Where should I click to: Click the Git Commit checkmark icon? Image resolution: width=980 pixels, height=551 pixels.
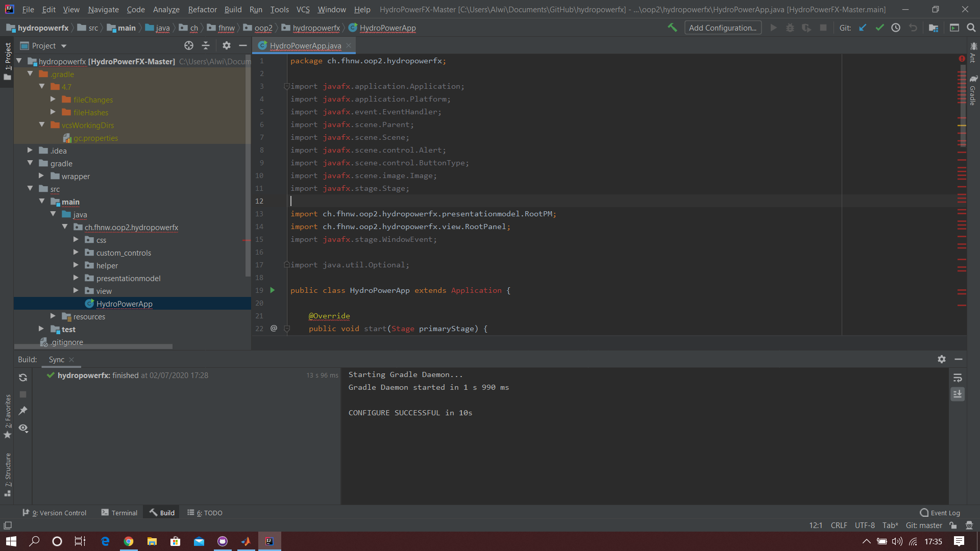coord(879,28)
